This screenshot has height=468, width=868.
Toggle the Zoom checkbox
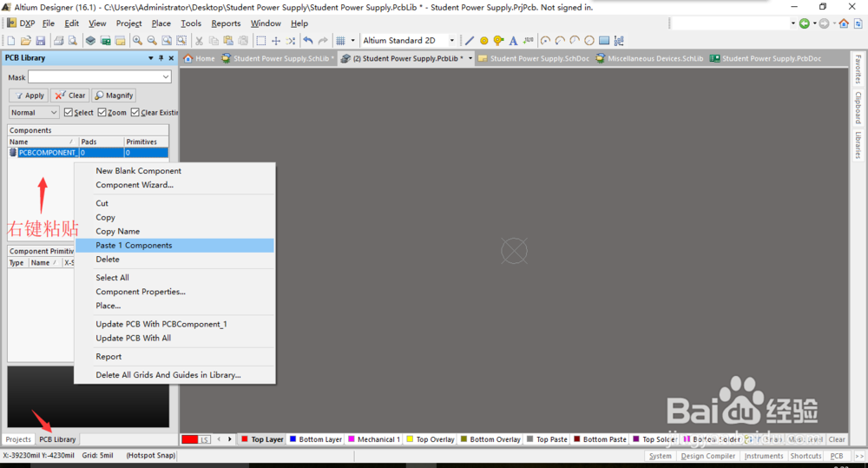(x=102, y=112)
